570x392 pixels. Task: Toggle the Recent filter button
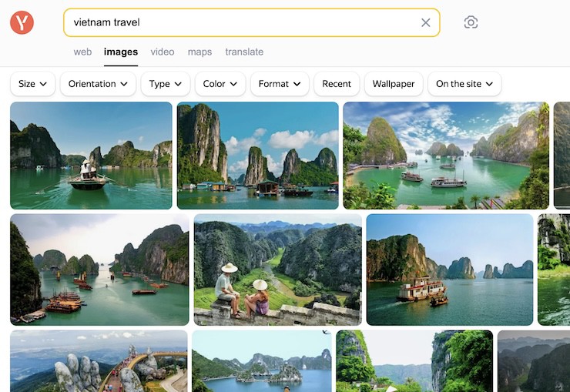pyautogui.click(x=337, y=84)
